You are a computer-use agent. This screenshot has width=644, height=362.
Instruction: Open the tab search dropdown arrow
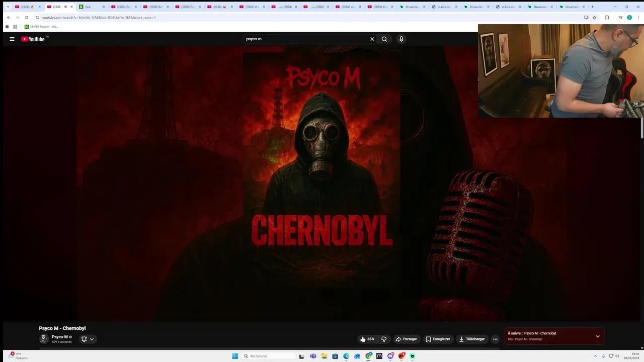8,7
